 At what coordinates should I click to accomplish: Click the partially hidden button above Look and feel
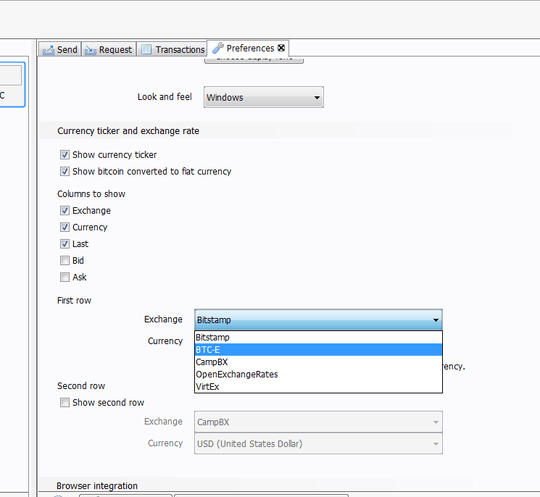point(254,60)
